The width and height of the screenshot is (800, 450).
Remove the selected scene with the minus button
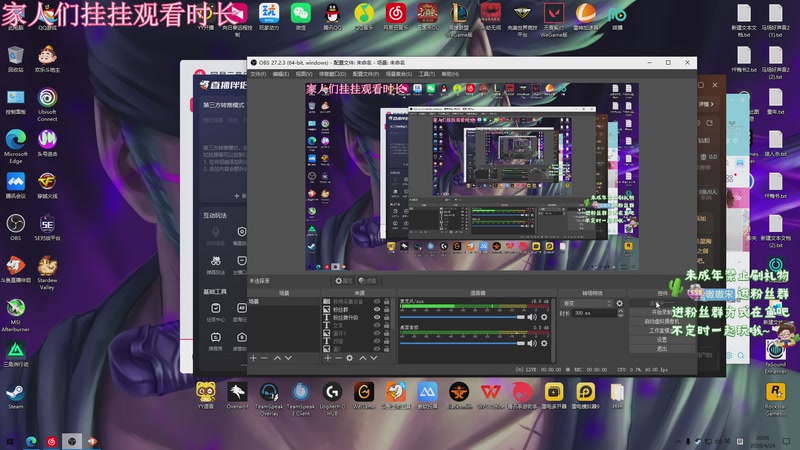(x=264, y=358)
